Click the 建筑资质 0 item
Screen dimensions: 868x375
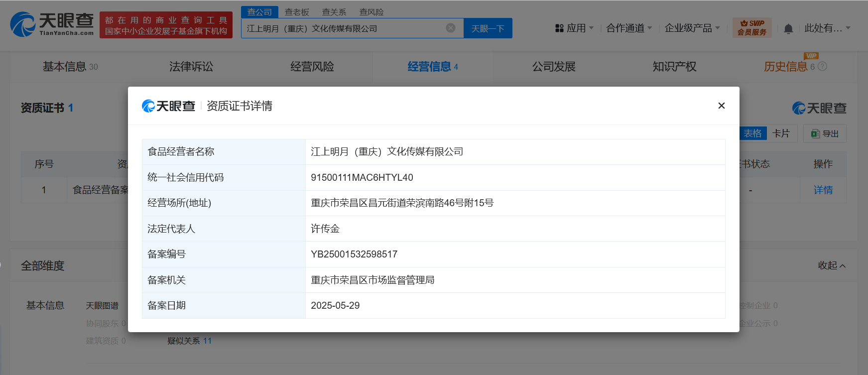tap(106, 341)
